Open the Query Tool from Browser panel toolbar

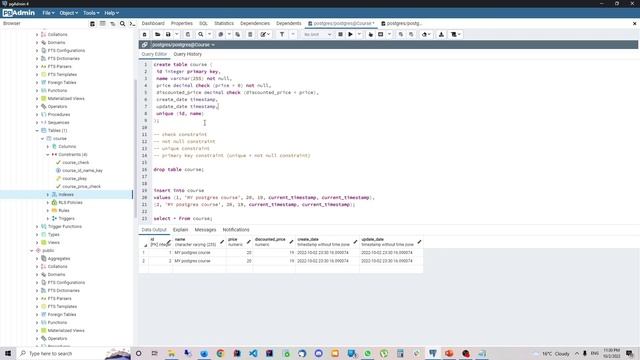(x=93, y=24)
